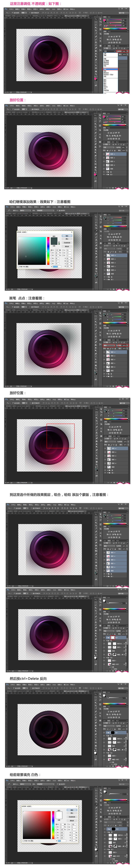Close the teal color picker dialog

click(x=71, y=232)
